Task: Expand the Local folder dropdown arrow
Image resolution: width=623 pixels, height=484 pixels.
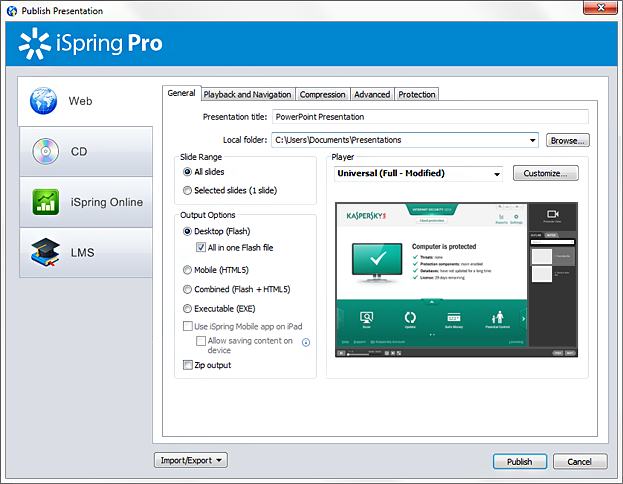Action: click(x=532, y=140)
